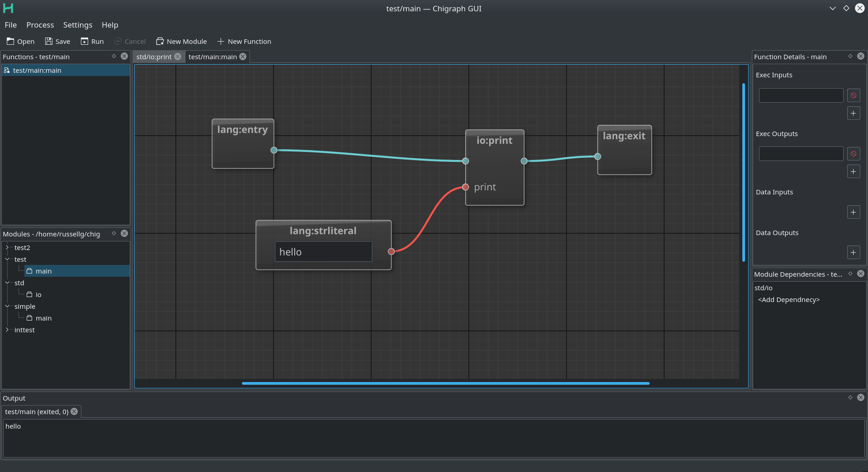Toggle floating of the Function Details panel
The width and height of the screenshot is (868, 472).
(x=849, y=57)
